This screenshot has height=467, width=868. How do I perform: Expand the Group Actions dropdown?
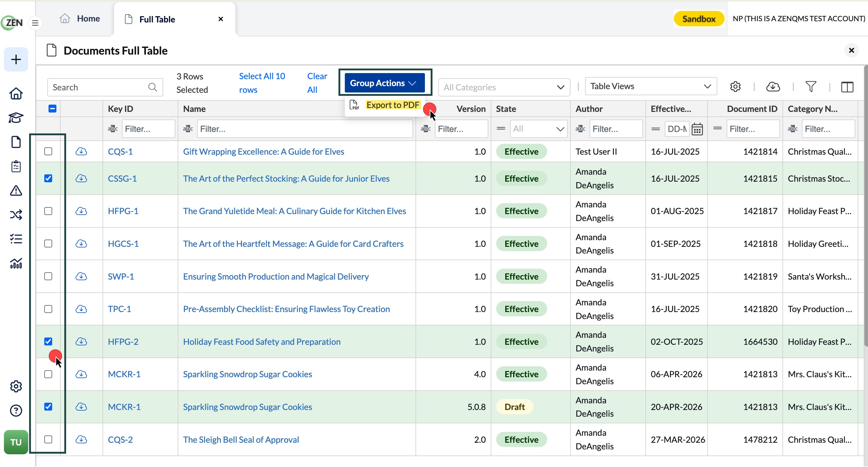[385, 83]
